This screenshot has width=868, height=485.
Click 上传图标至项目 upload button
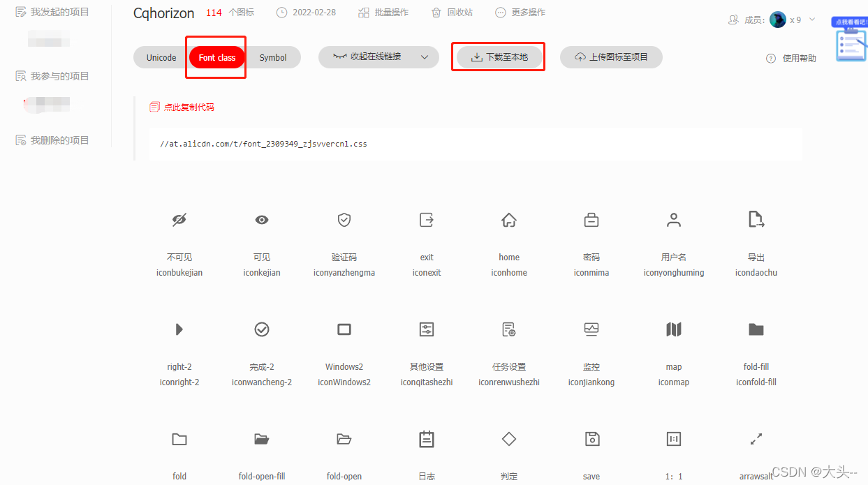[611, 57]
